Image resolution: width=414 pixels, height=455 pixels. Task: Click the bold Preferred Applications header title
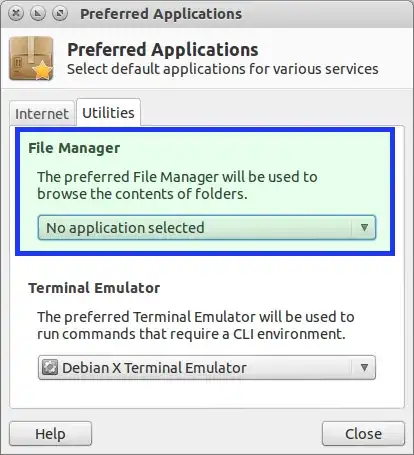163,50
